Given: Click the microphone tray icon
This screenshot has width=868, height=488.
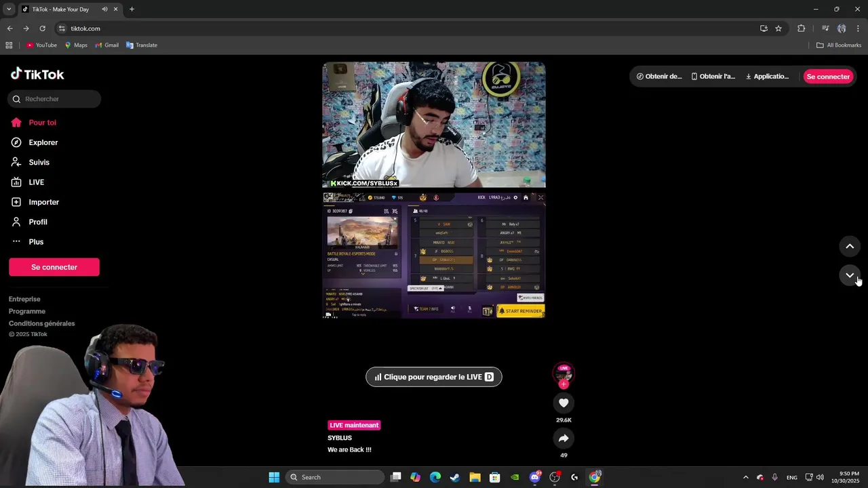Looking at the screenshot, I should click(774, 477).
